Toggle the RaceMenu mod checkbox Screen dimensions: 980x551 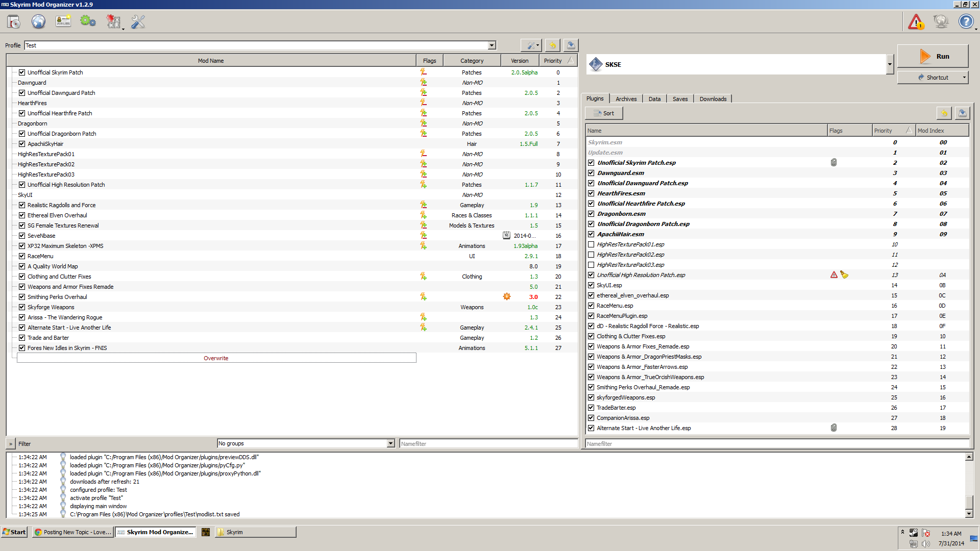22,256
